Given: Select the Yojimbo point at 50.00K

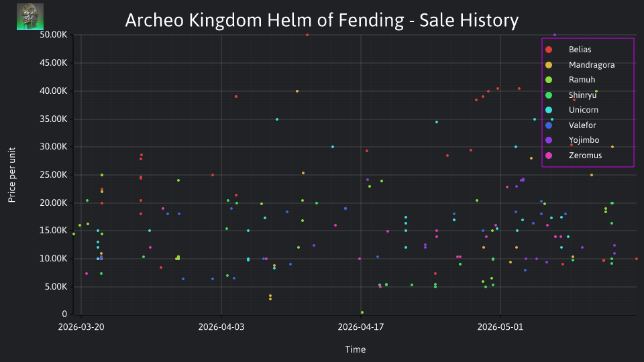Looking at the screenshot, I should (x=555, y=35).
